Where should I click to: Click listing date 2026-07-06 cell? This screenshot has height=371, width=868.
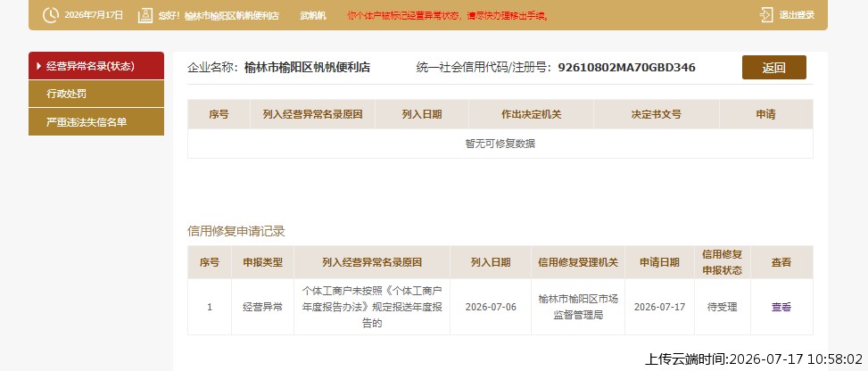[x=491, y=307]
